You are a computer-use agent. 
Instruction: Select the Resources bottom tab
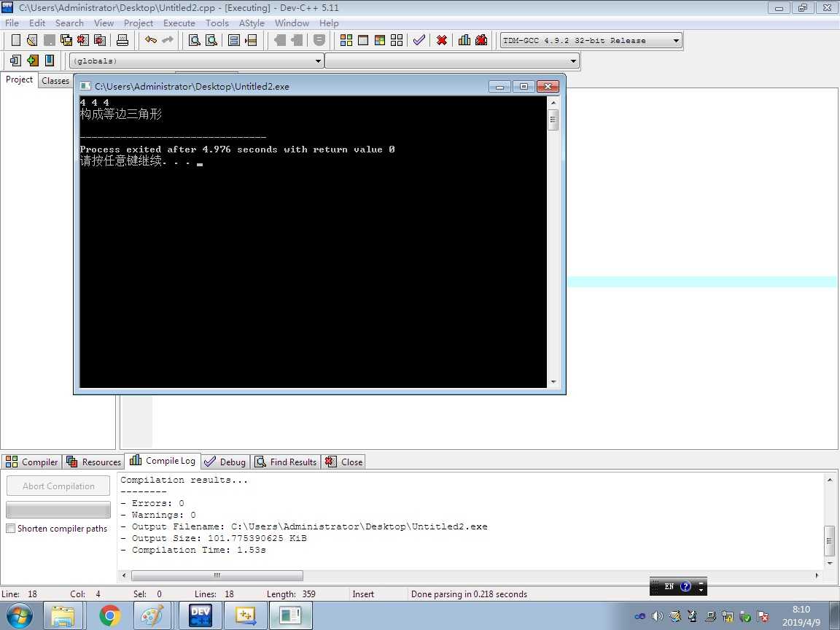pyautogui.click(x=94, y=462)
